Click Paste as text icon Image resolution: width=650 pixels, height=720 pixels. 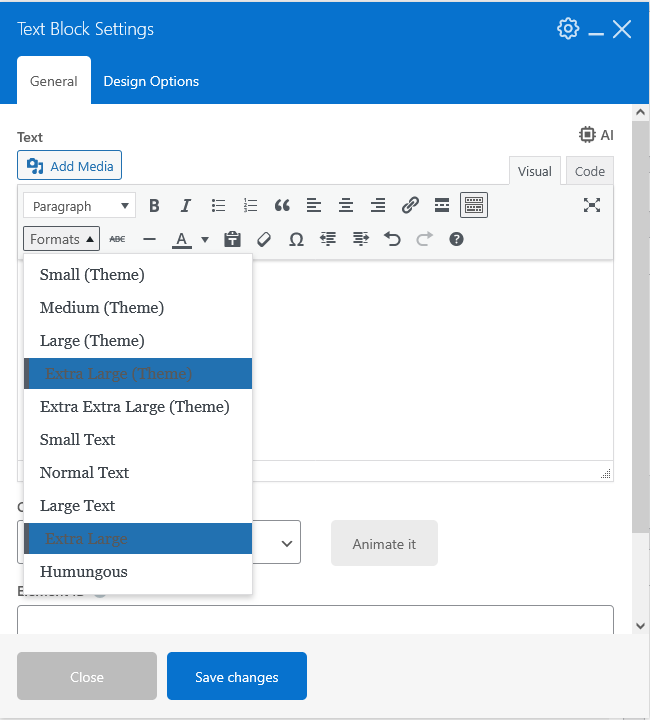(x=232, y=239)
